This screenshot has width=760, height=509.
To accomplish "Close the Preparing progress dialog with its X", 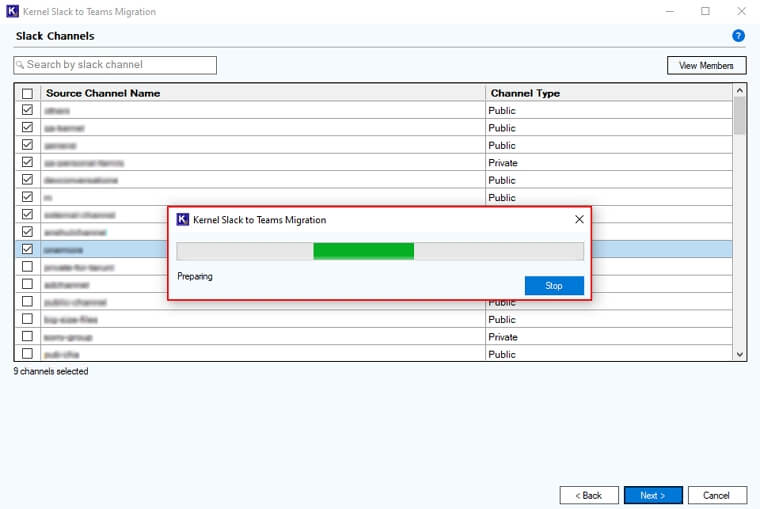I will 579,220.
